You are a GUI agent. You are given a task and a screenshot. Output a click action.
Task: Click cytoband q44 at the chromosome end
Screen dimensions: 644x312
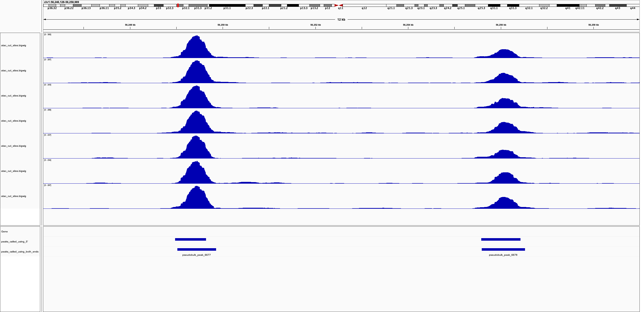633,5
